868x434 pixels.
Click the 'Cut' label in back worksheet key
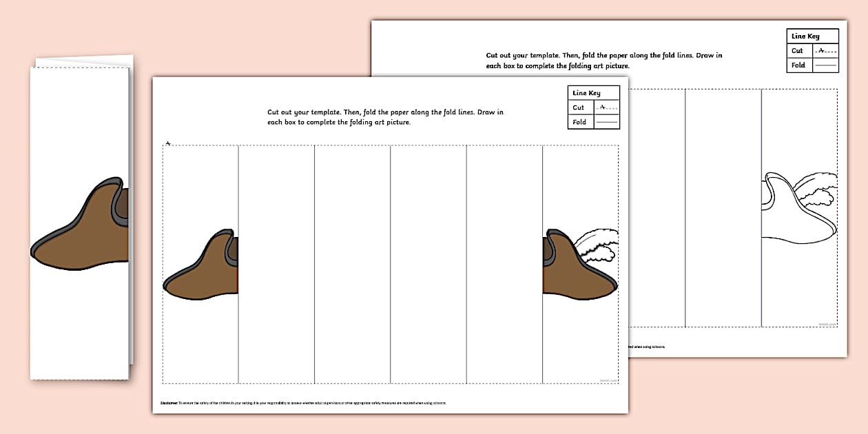coord(798,50)
